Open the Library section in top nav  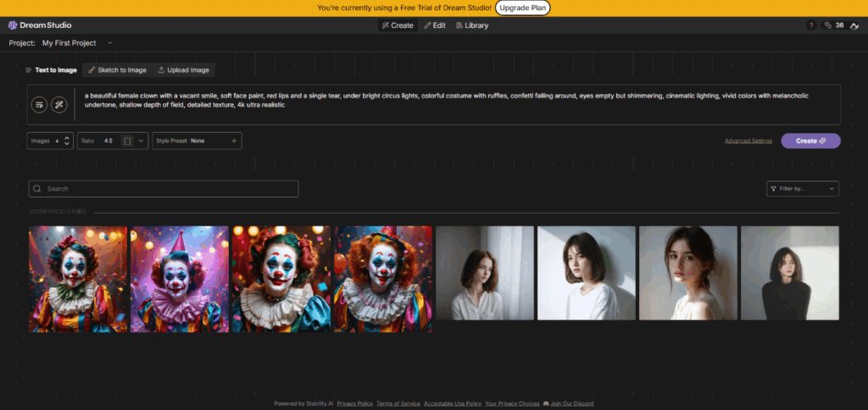point(471,25)
